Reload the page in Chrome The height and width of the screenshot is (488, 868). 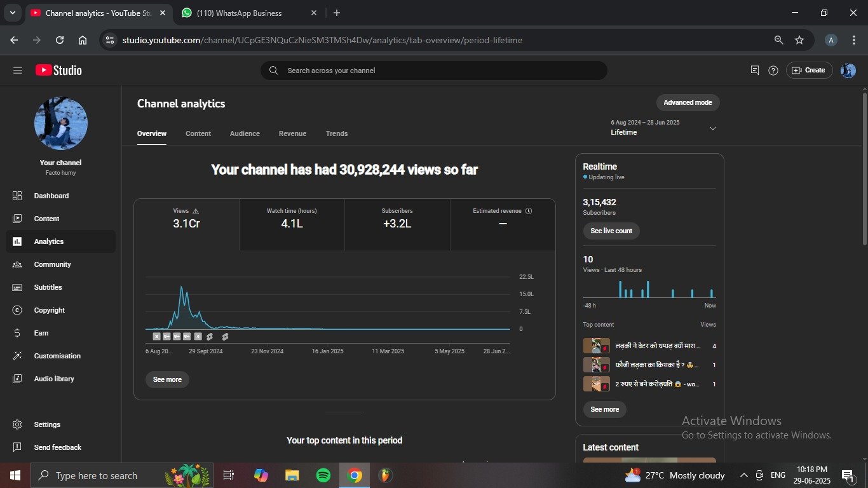pyautogui.click(x=60, y=40)
